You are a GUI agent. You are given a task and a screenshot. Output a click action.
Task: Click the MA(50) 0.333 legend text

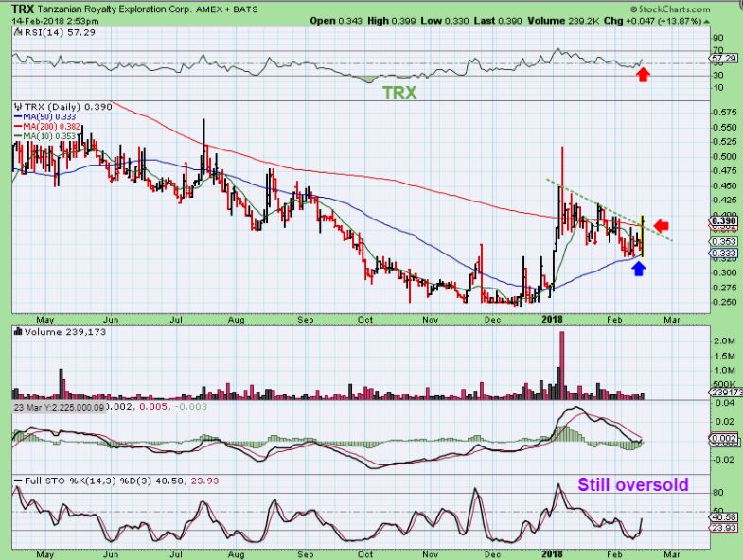49,116
